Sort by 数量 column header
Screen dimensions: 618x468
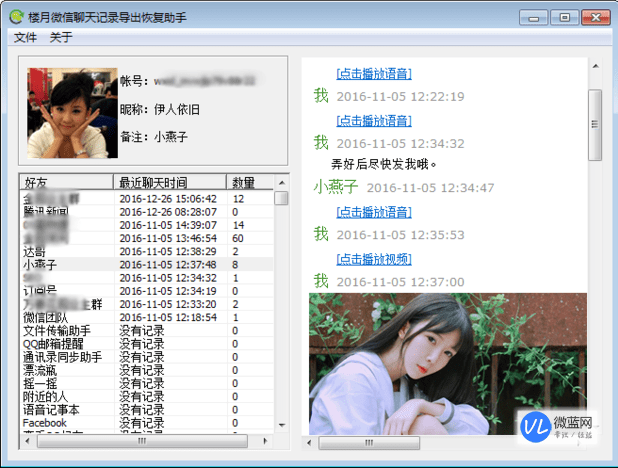250,182
